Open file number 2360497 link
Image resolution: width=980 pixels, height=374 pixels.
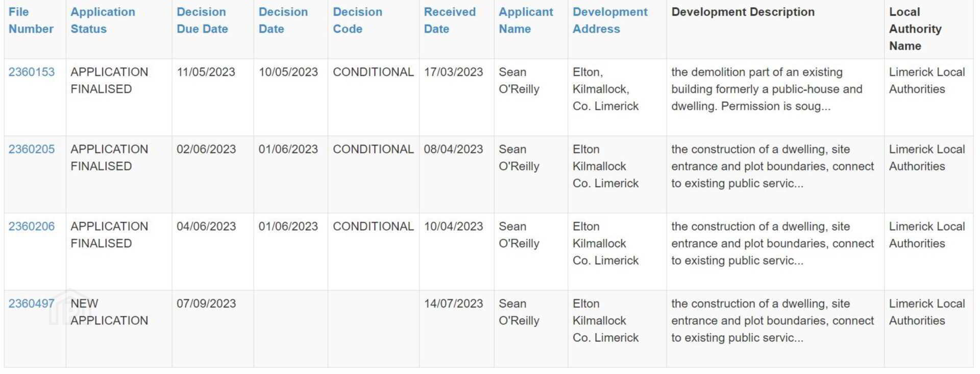[31, 303]
